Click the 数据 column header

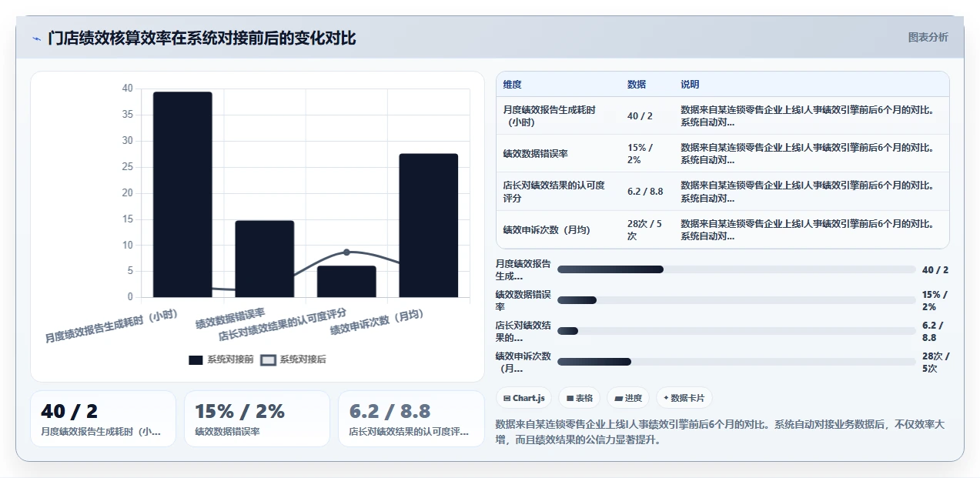(637, 85)
